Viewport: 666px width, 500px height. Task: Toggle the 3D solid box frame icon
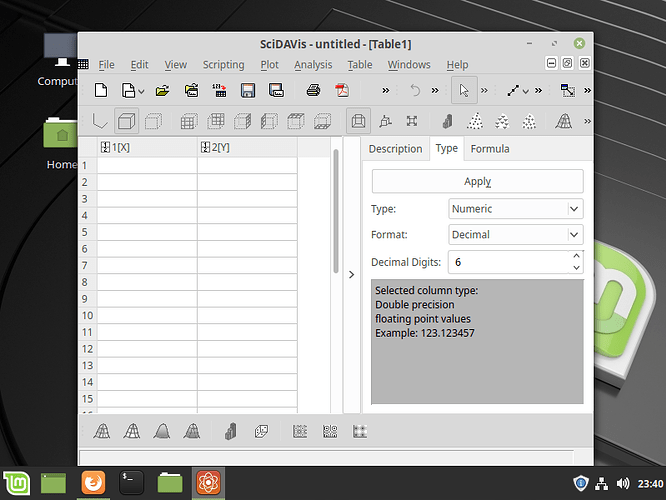click(x=127, y=121)
